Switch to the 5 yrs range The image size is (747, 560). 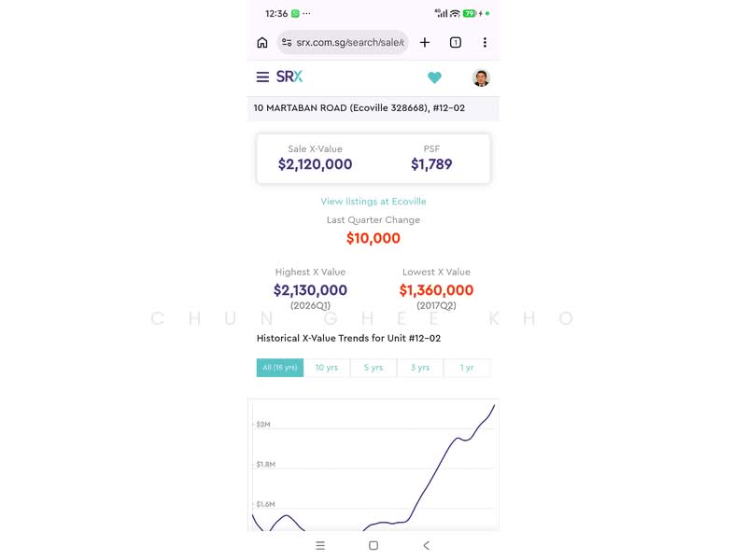(x=373, y=368)
